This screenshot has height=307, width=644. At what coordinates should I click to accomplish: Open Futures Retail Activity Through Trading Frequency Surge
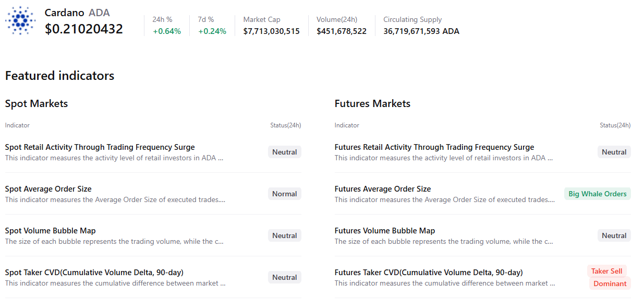click(x=434, y=147)
